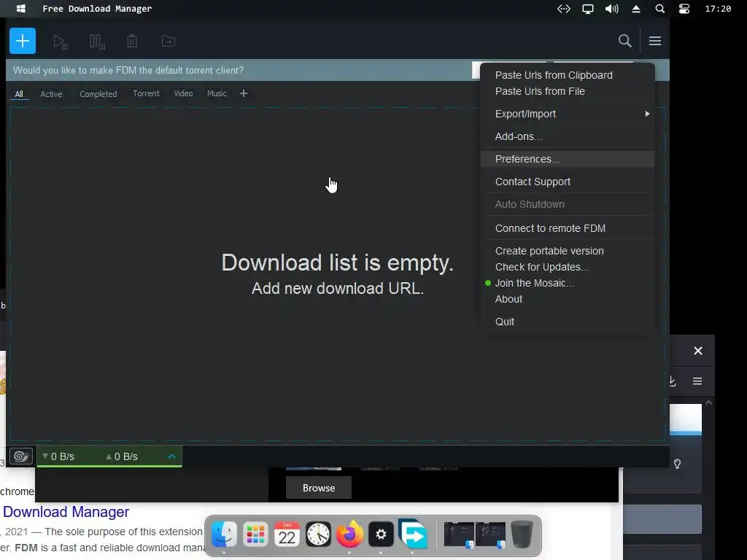Click the start menu logo in top bar
The height and width of the screenshot is (560, 747).
20,9
